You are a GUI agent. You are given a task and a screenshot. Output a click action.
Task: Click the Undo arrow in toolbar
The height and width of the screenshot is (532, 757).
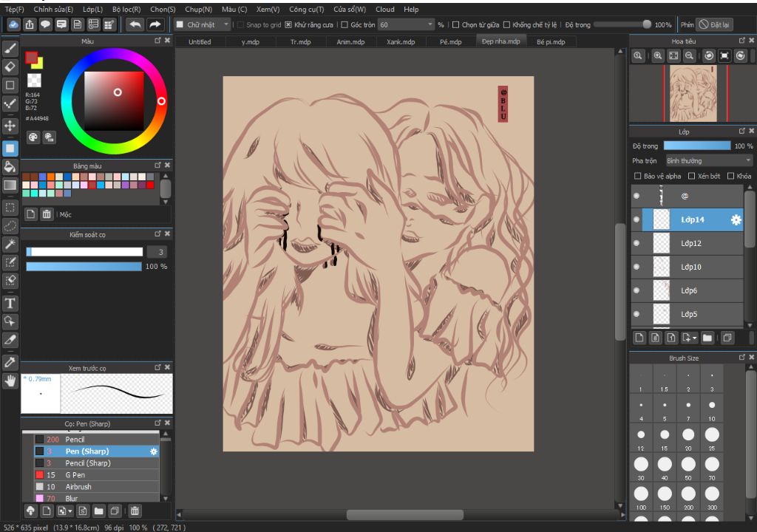pos(136,24)
